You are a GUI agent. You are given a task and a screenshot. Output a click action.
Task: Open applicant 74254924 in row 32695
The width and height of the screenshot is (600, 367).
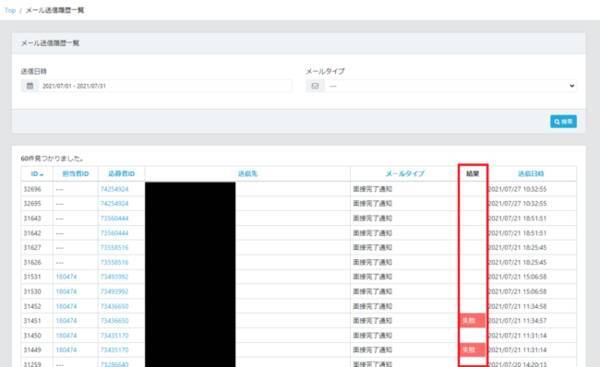(114, 204)
